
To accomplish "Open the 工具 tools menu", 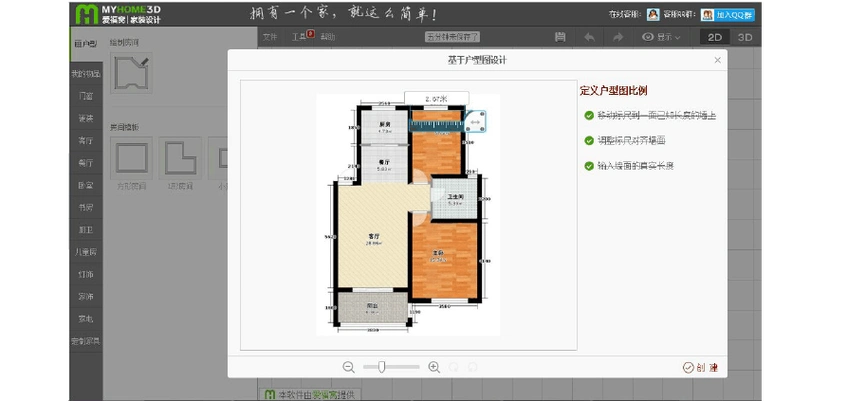I will [300, 37].
